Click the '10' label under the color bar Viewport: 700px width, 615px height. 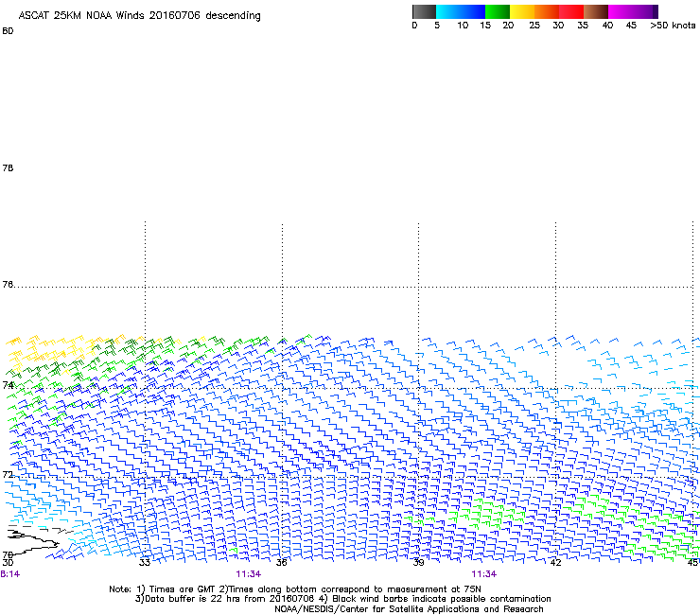tap(463, 26)
